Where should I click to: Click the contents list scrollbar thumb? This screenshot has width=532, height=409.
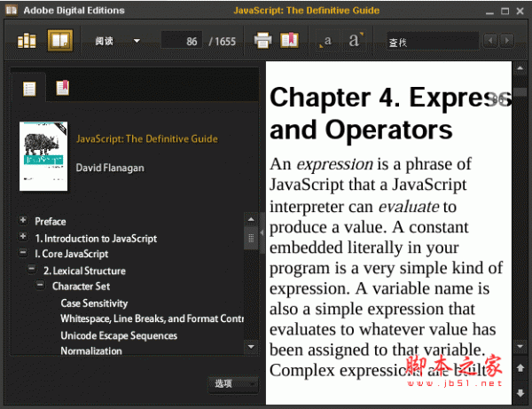[x=251, y=238]
